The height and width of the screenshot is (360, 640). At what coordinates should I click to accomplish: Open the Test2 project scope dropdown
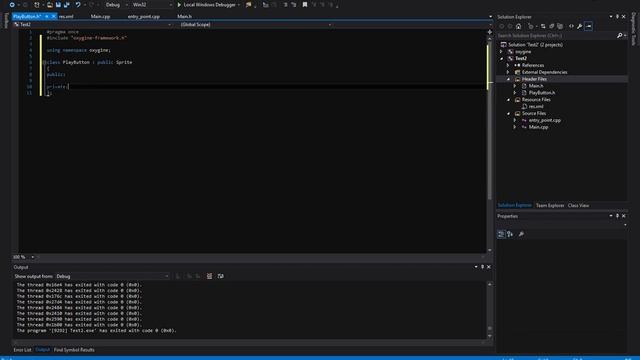[x=92, y=24]
